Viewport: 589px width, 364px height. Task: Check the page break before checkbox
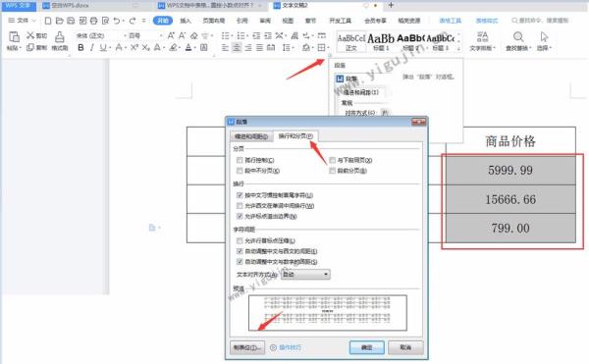click(x=332, y=171)
